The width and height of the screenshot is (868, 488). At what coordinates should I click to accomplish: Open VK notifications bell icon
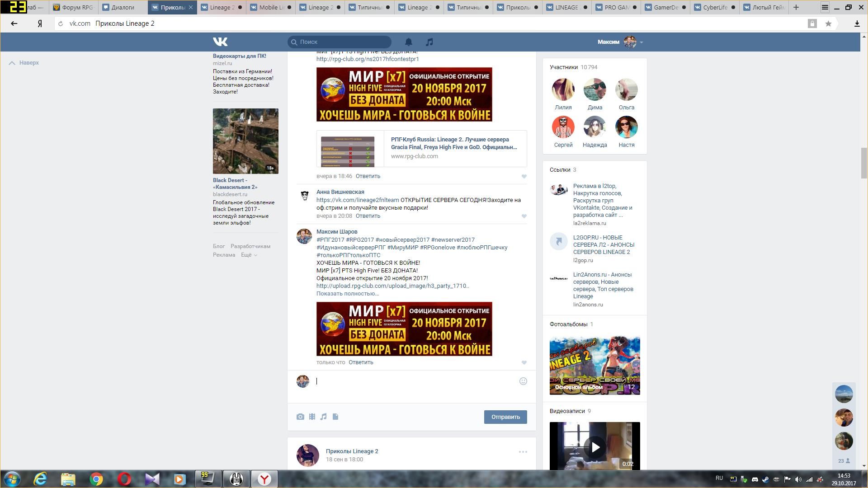coord(408,42)
